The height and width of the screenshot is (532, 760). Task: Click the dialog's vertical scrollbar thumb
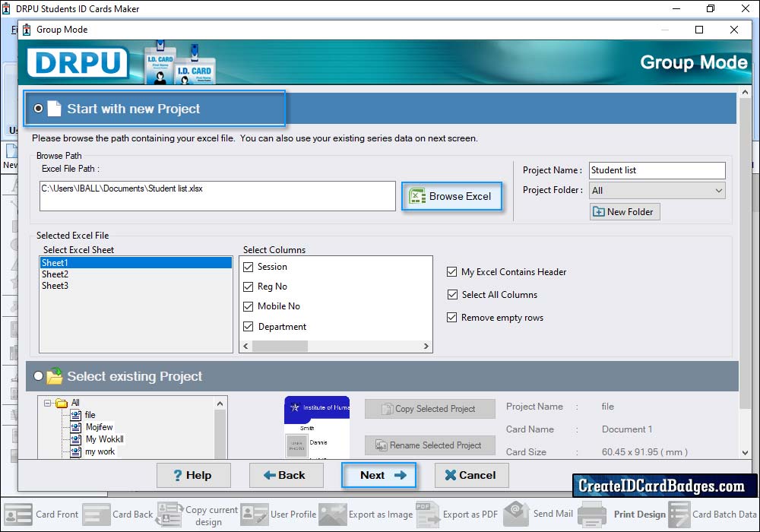pyautogui.click(x=745, y=253)
